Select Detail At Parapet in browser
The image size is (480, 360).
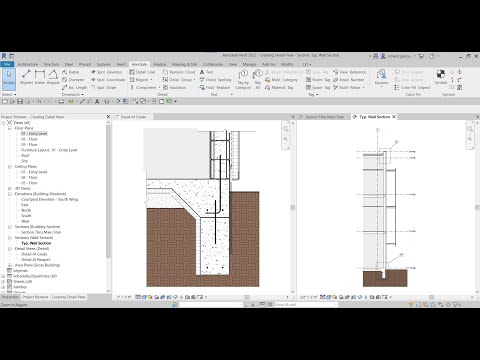tap(36, 259)
